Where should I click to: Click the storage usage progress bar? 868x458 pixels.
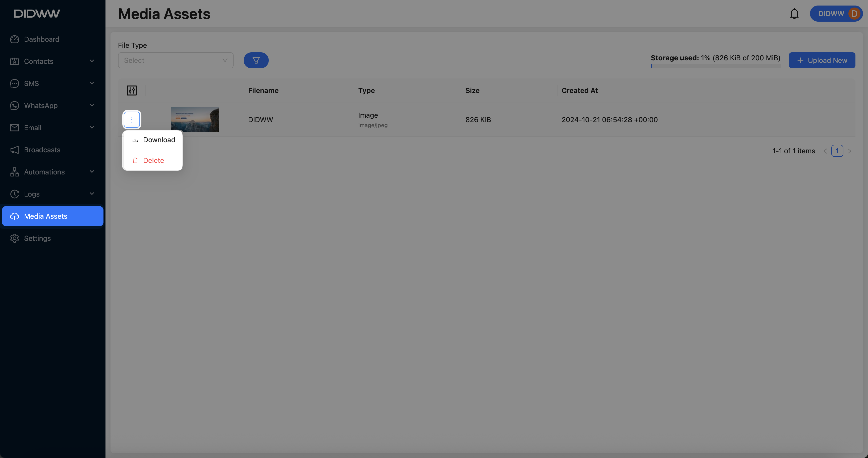point(716,66)
